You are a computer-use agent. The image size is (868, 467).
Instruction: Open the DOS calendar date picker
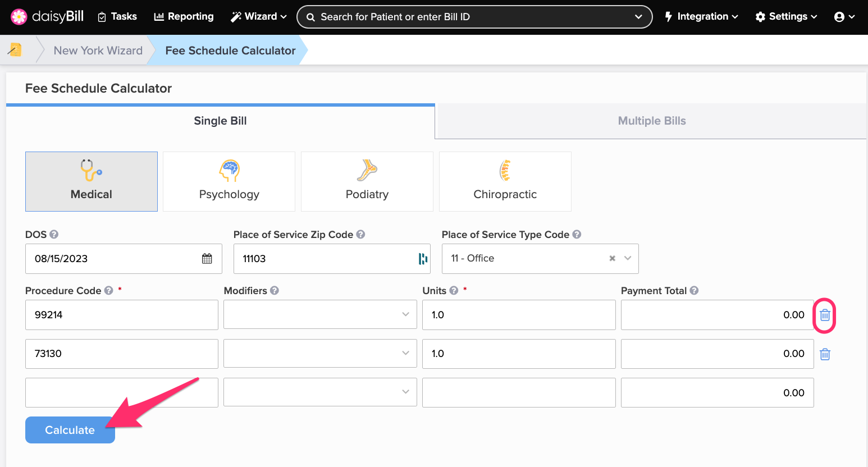[207, 259]
